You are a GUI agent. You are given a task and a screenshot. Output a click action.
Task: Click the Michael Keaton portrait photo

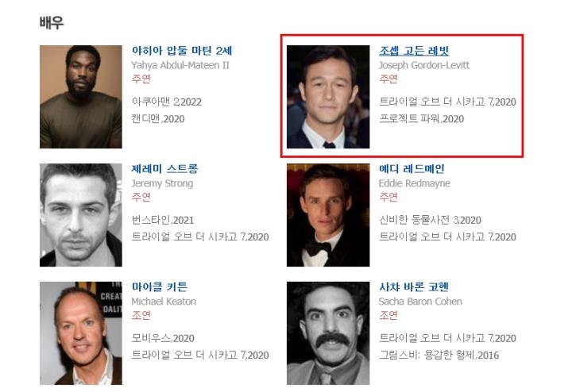click(81, 333)
